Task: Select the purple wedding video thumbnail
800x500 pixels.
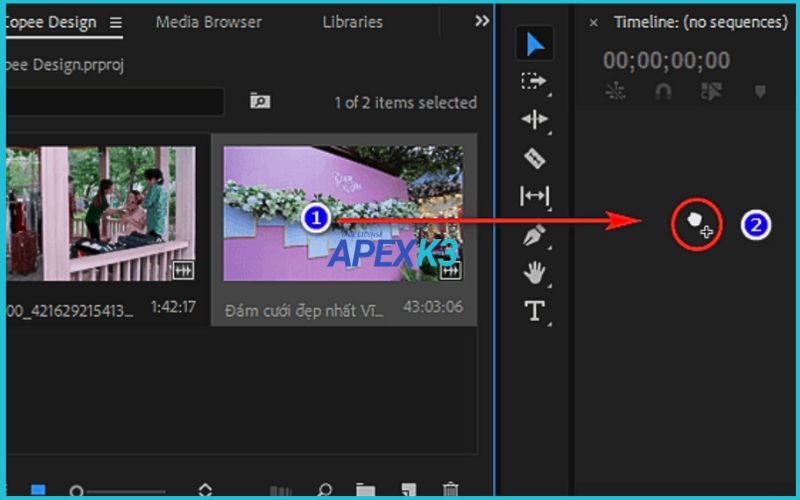Action: (x=342, y=214)
